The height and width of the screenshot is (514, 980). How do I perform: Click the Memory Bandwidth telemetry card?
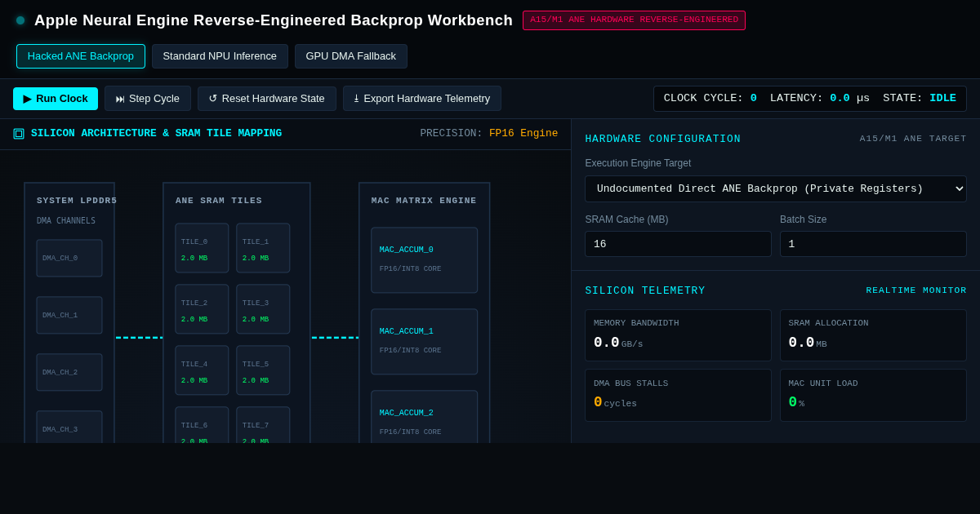pos(678,335)
